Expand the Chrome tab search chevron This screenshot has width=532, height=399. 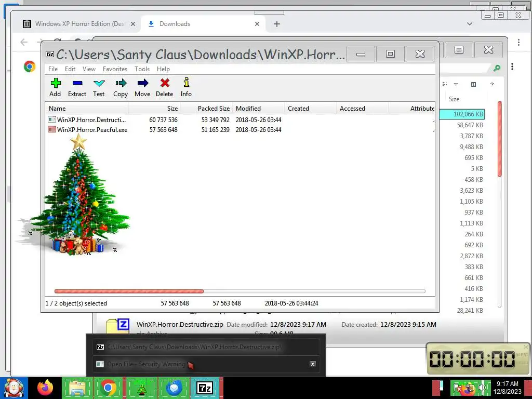pyautogui.click(x=470, y=24)
